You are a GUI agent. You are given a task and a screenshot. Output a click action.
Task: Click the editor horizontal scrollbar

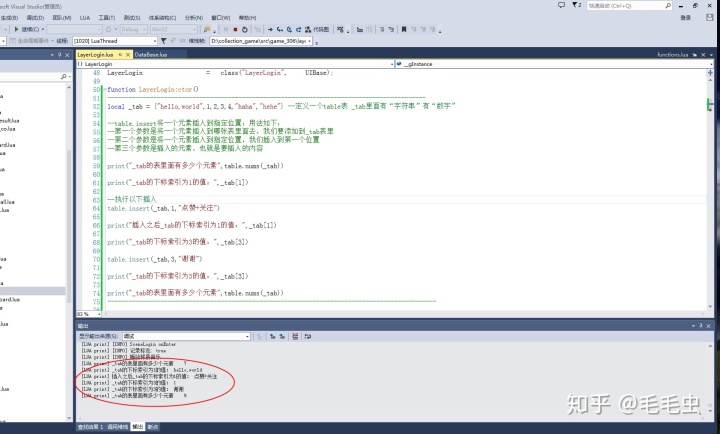tap(403, 314)
